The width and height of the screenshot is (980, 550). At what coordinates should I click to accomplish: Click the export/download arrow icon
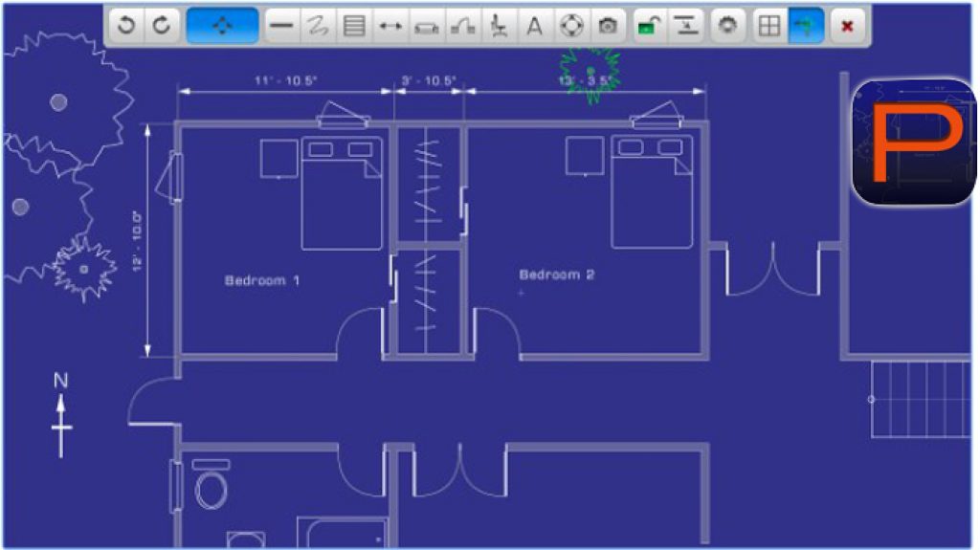coord(687,26)
